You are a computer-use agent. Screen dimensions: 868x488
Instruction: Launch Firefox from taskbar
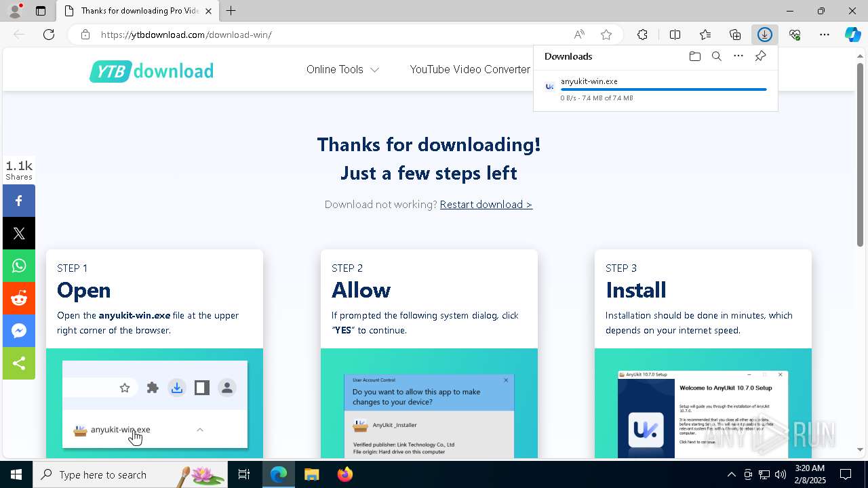(x=345, y=474)
